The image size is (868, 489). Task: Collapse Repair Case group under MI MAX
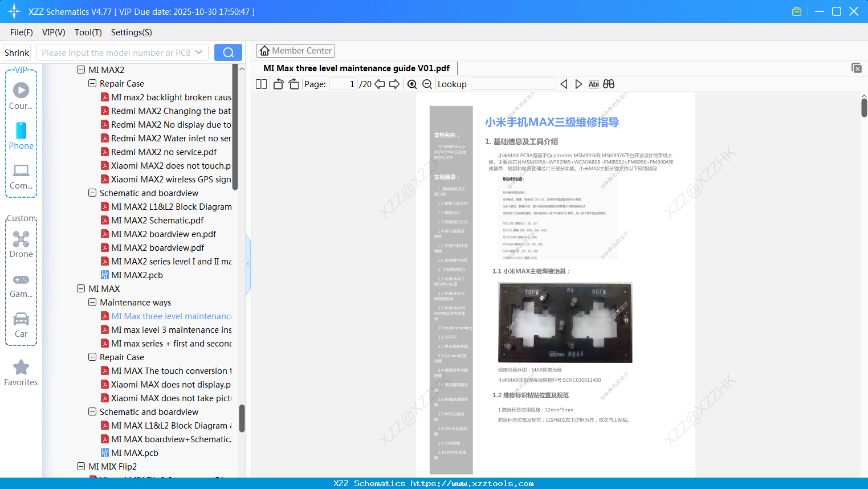(92, 357)
